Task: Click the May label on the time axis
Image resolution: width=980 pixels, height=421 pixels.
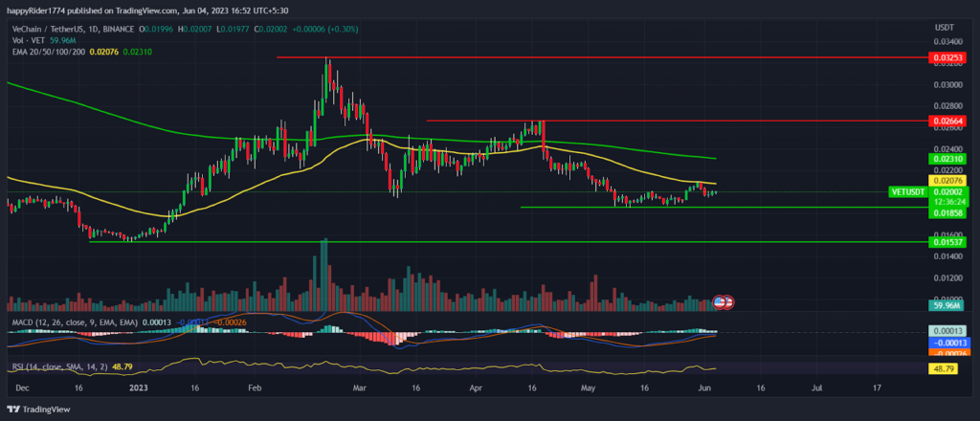Action: pos(589,388)
